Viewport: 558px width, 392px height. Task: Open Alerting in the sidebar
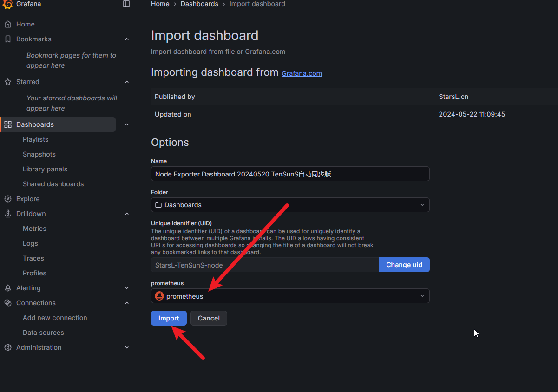(x=28, y=288)
